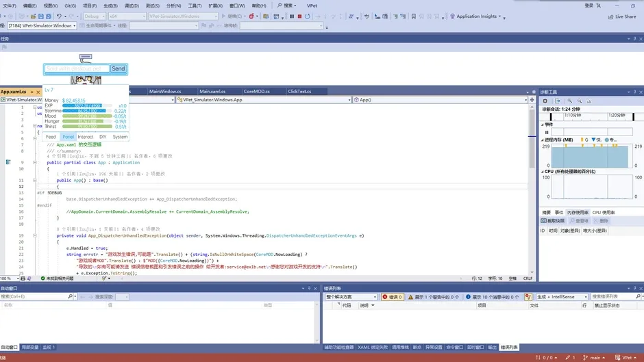Open VPet_Simulator.Windows.App class dropdown
Viewport: 644px width, 362px height.
pyautogui.click(x=264, y=100)
